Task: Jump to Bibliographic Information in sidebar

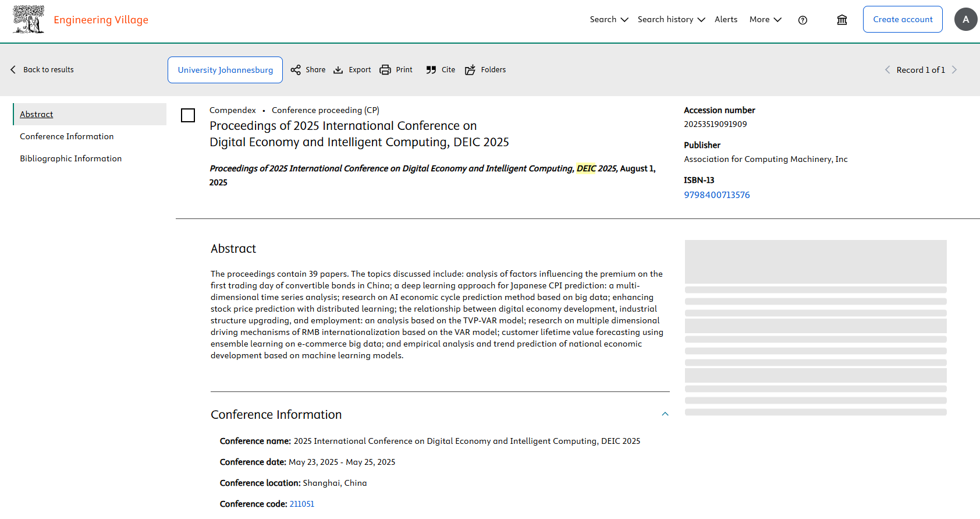Action: [x=71, y=158]
